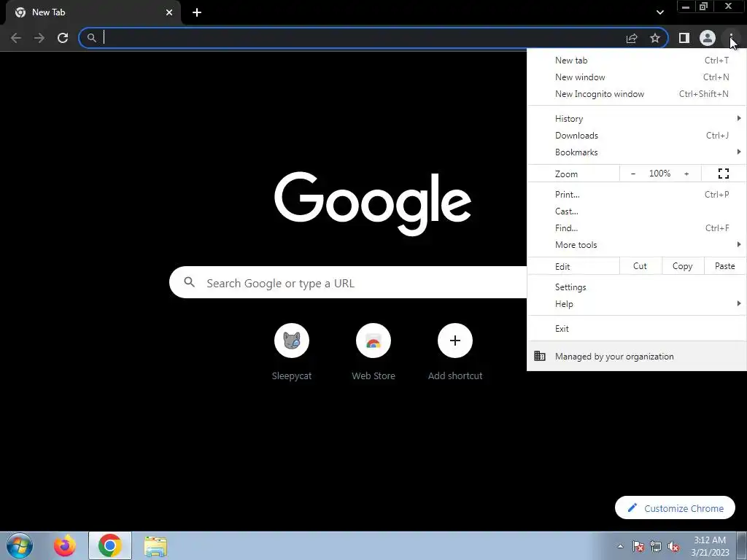Expand the Bookmarks submenu

point(636,152)
